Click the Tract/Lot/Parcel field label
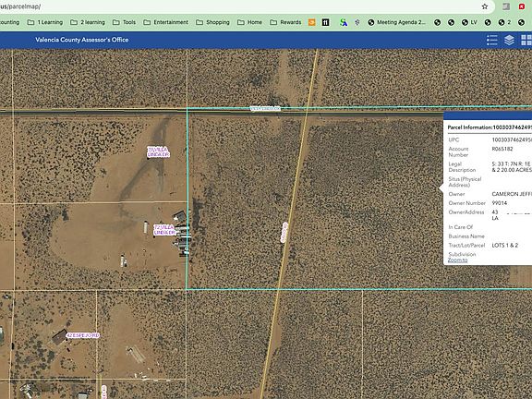The width and height of the screenshot is (532, 399). (x=466, y=246)
